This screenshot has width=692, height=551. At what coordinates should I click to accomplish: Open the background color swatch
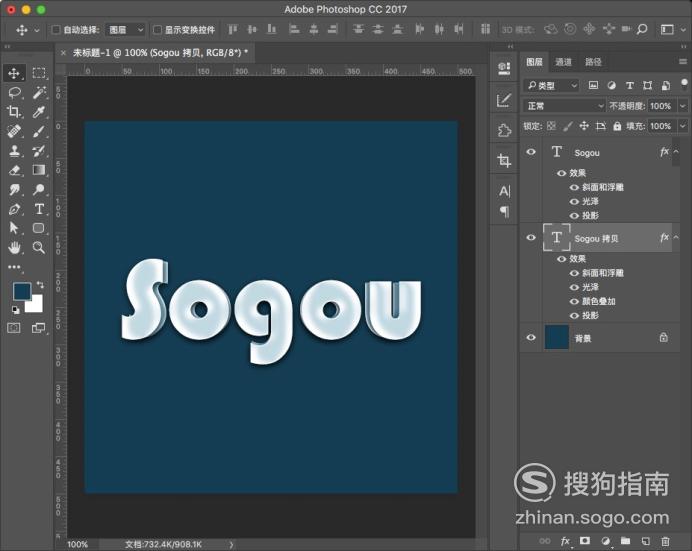pos(36,306)
